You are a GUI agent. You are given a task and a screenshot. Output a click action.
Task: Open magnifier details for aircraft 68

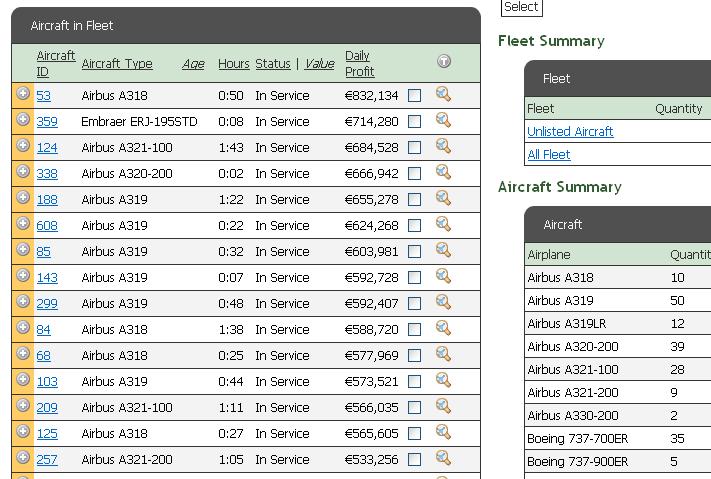pos(443,354)
